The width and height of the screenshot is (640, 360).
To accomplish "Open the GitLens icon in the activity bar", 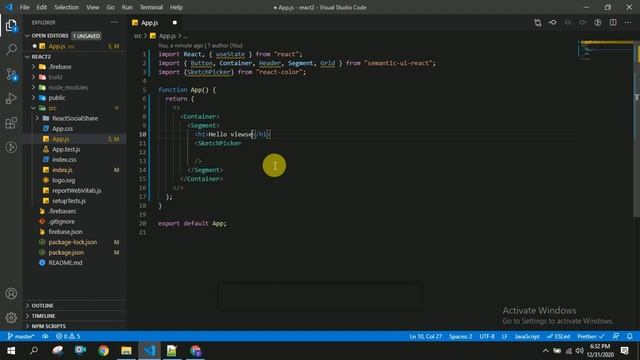I will coord(11,147).
